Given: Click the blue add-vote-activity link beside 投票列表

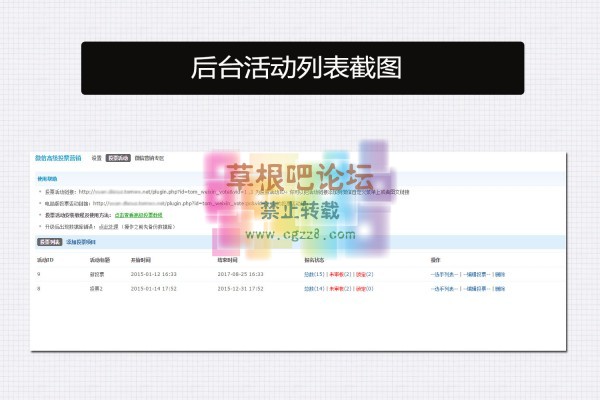Looking at the screenshot, I should 81,242.
